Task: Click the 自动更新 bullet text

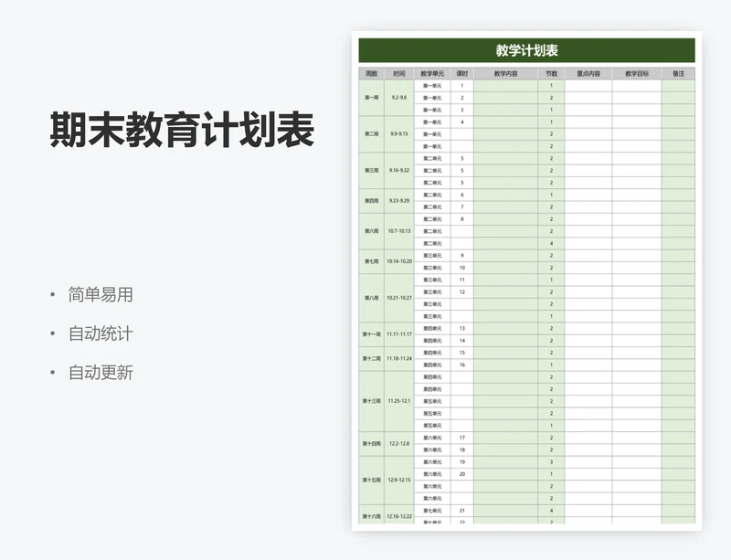Action: point(101,373)
